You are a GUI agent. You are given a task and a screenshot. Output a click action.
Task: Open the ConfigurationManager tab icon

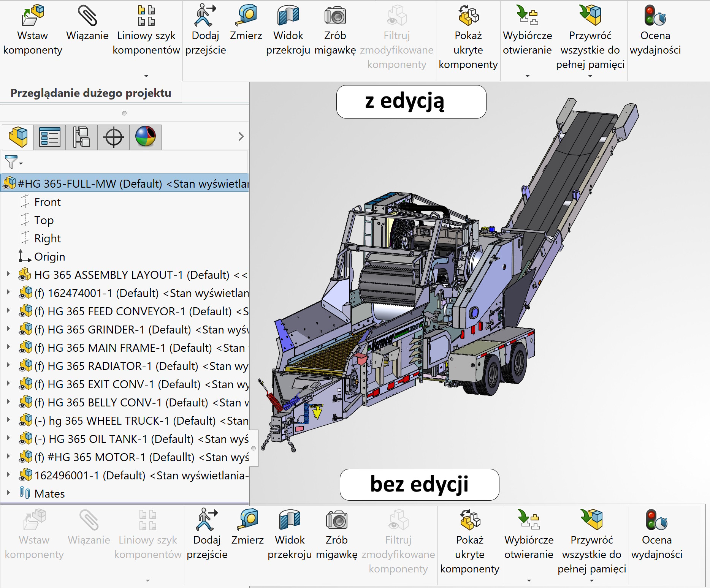point(82,137)
